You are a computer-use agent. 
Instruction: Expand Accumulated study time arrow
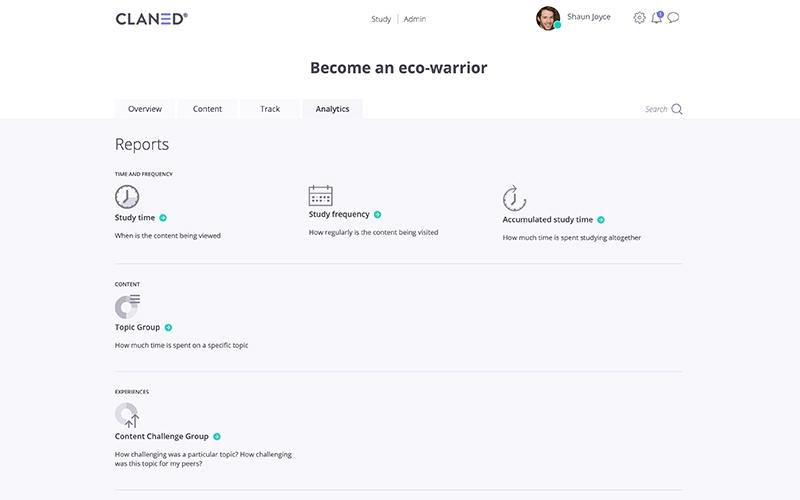pyautogui.click(x=601, y=220)
